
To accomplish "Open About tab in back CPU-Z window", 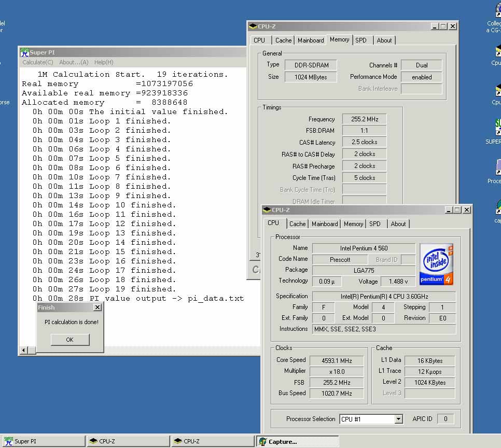I will [384, 40].
